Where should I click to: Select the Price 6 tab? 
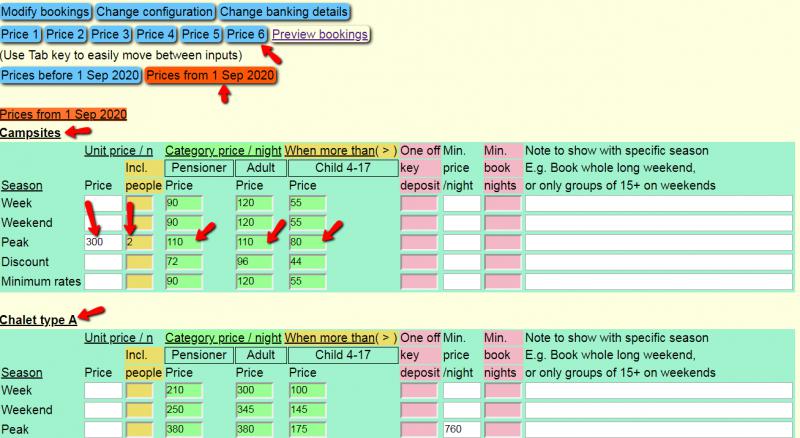pyautogui.click(x=246, y=34)
